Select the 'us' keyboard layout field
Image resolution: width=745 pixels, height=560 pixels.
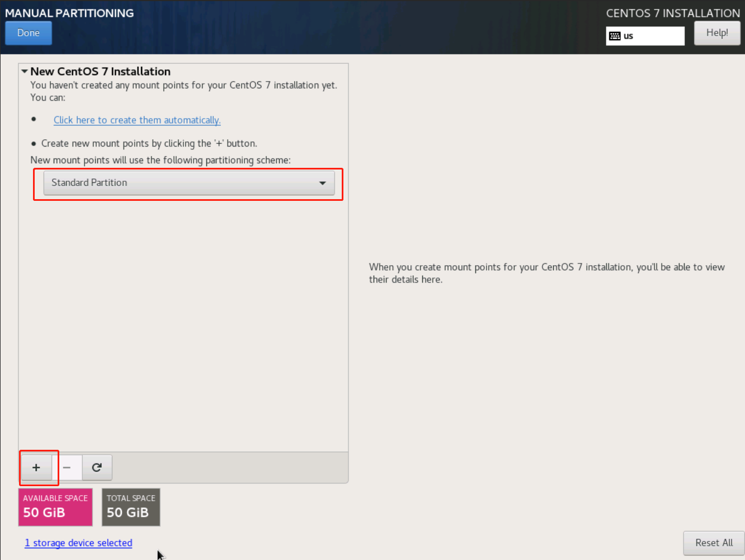click(652, 36)
